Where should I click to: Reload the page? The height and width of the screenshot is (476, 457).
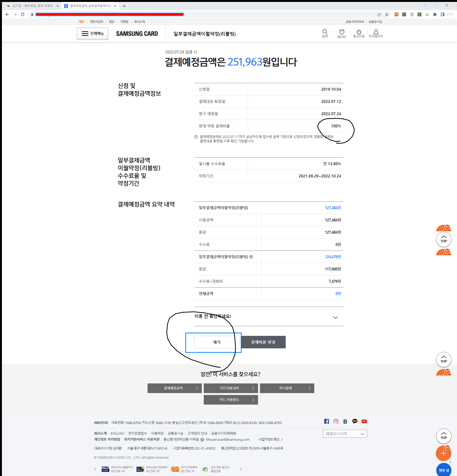point(23,14)
